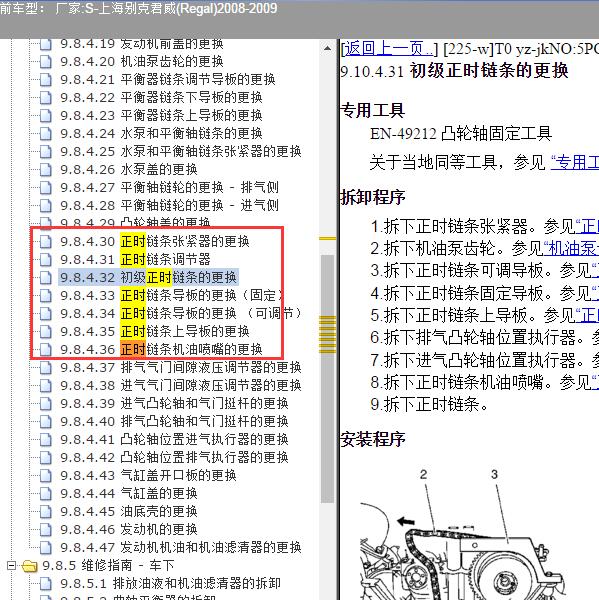
Task: Click the page icon beside 9.8.4.37
Action: point(46,367)
